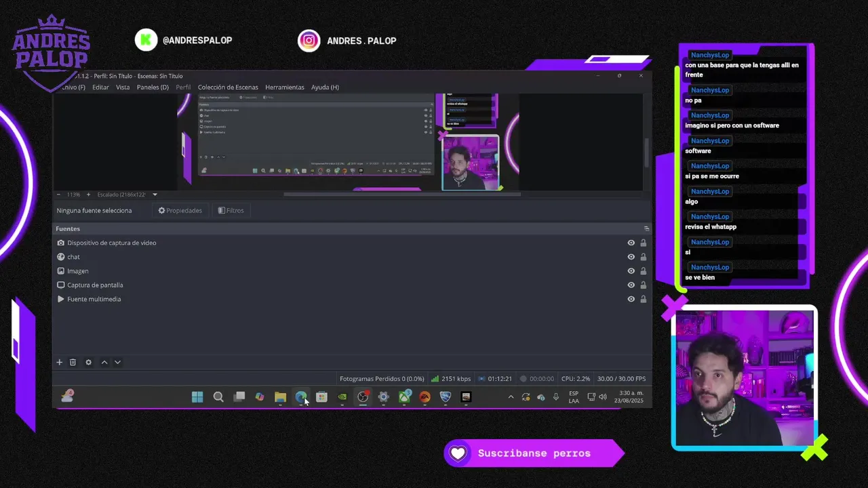Open File Explorer from the taskbar
Viewport: 868px width, 488px height.
pyautogui.click(x=280, y=397)
